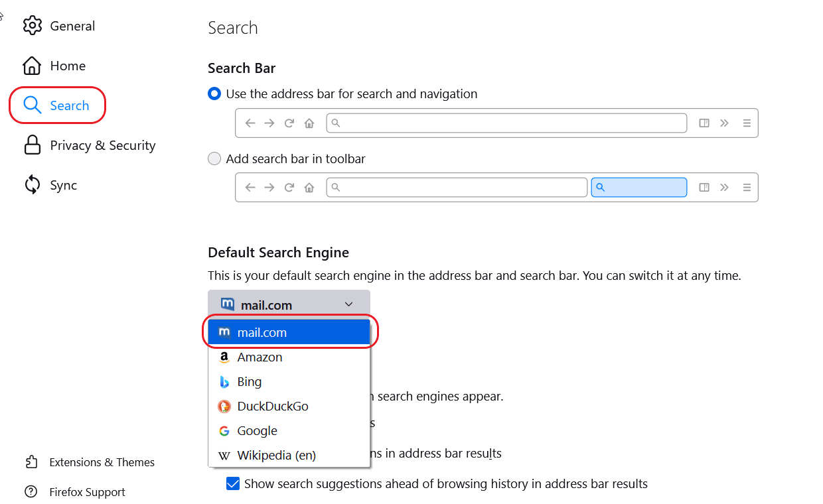Choose mail.com from search engine list
This screenshot has width=823, height=504.
[289, 332]
